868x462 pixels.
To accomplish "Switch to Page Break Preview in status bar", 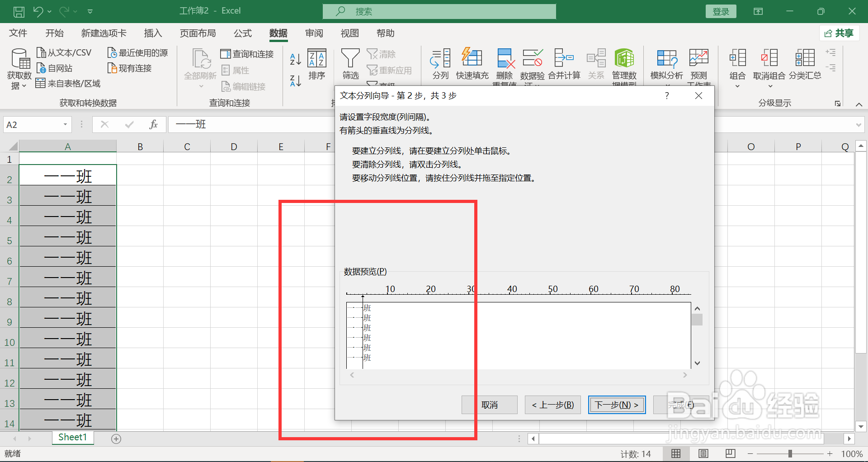I will click(x=730, y=453).
